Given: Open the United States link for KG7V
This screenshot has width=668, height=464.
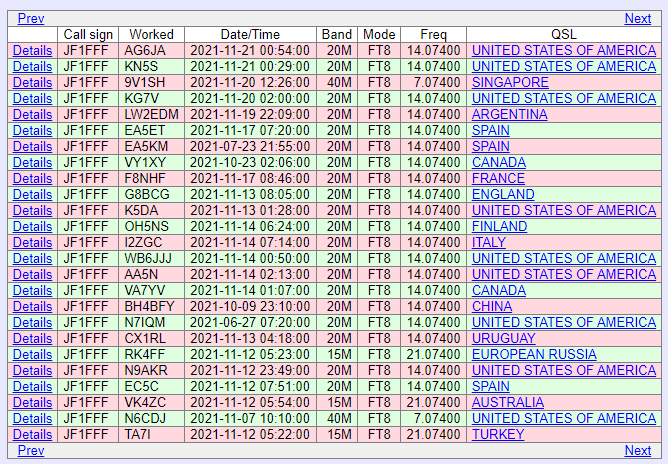Looking at the screenshot, I should 564,98.
